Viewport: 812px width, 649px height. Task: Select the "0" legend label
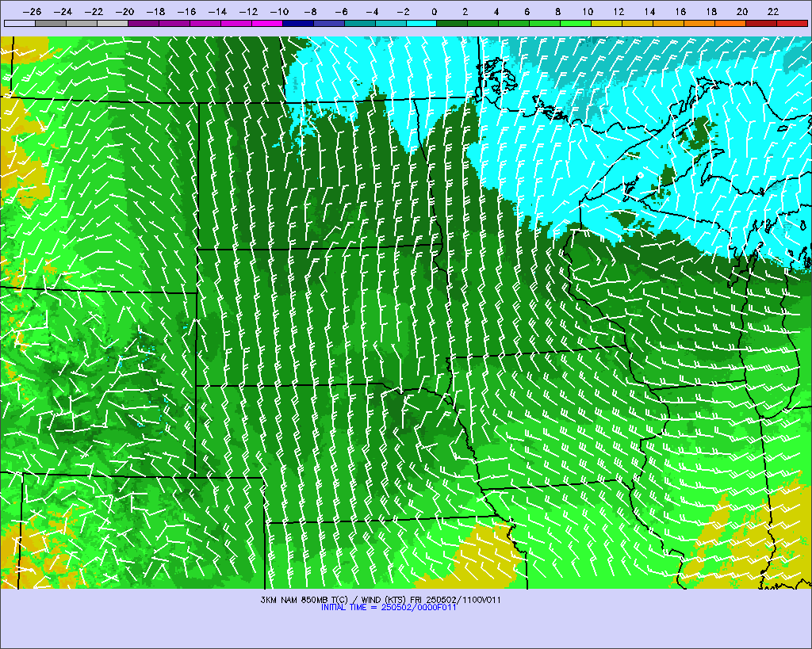(434, 11)
